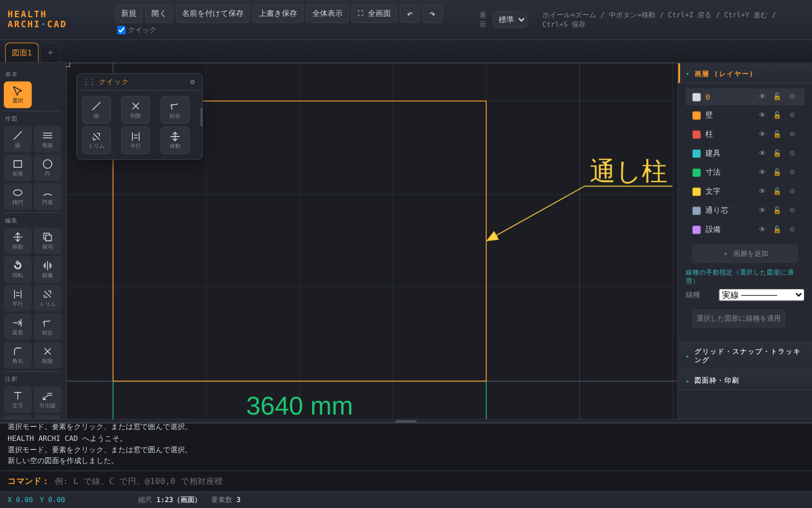Pick the 矩形 rectangle tool
The image size is (812, 508).
coord(18,167)
